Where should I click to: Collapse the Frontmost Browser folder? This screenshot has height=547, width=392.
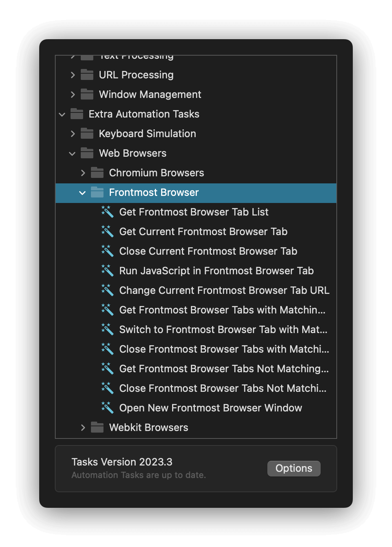(x=82, y=193)
